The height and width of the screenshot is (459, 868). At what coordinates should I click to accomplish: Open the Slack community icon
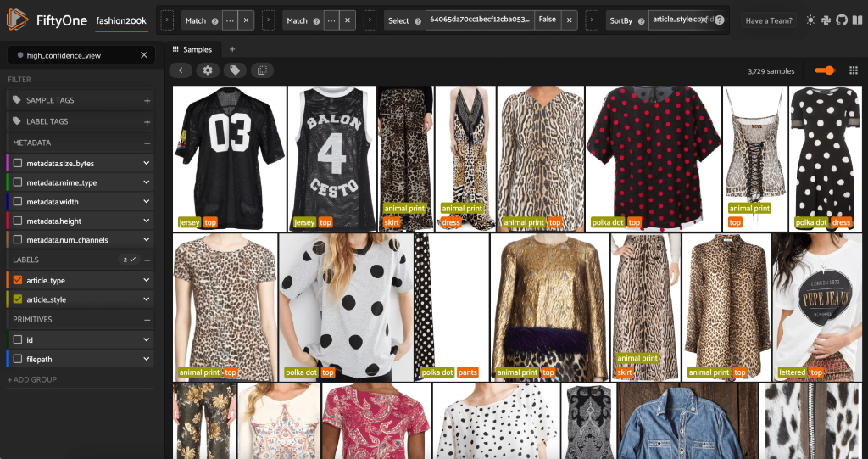(x=826, y=20)
